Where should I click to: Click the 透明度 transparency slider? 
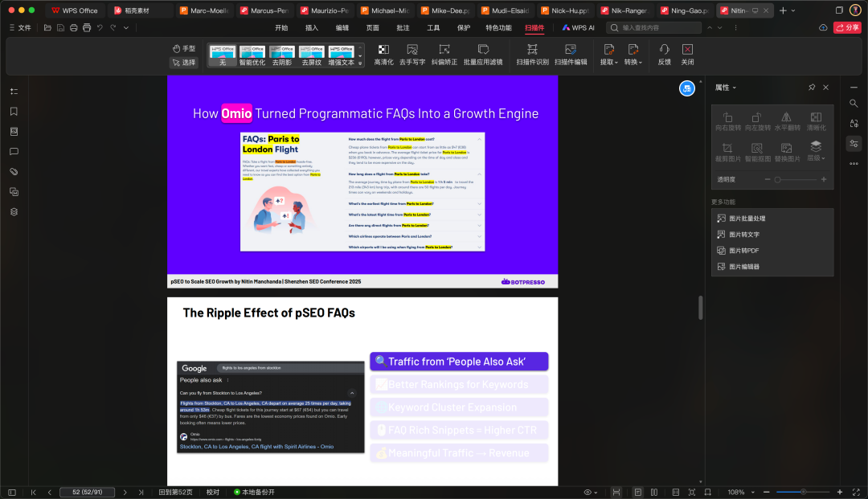point(796,180)
